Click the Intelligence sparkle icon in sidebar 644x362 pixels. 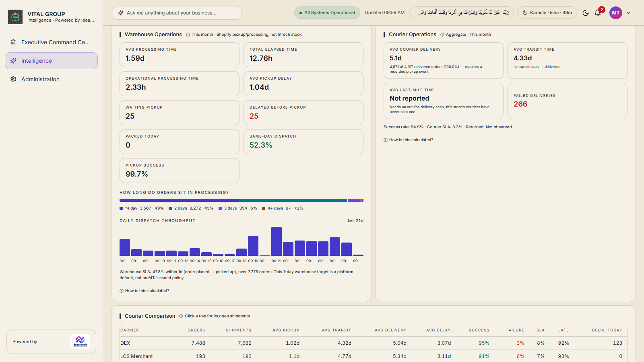(x=13, y=61)
